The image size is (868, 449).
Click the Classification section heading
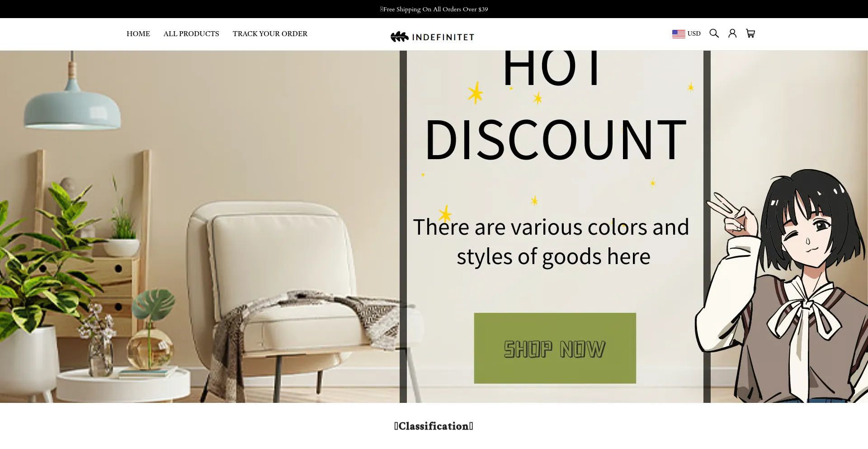(x=434, y=426)
